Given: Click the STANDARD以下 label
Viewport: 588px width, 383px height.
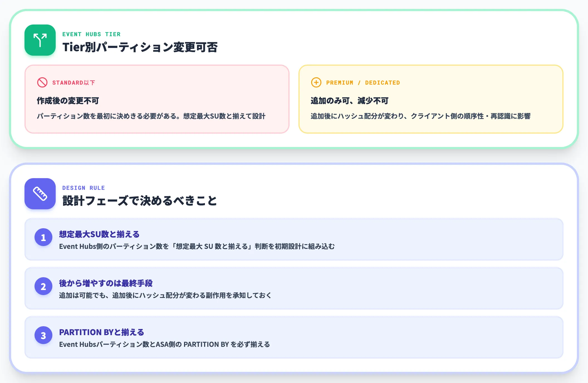Looking at the screenshot, I should pos(74,83).
